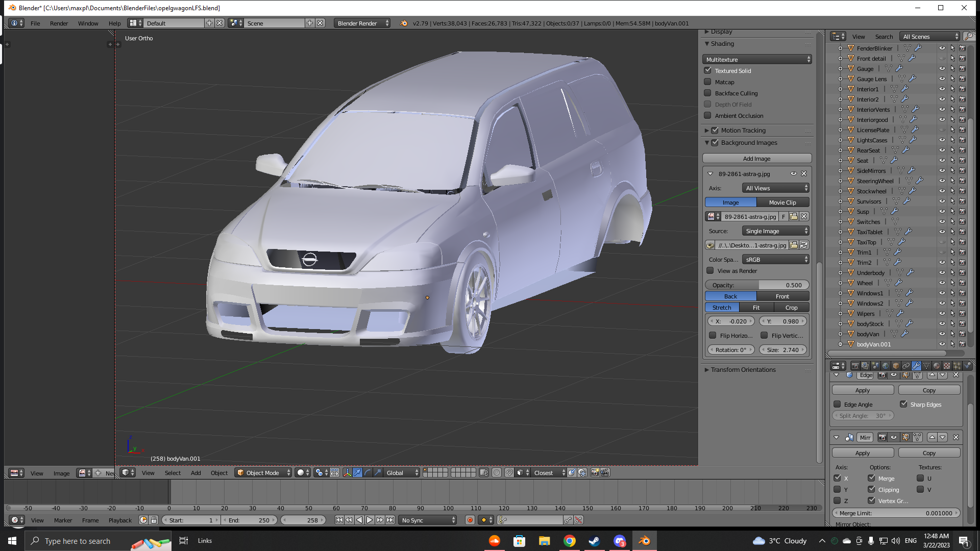The width and height of the screenshot is (980, 551).
Task: Open the Object Mode selector dropdown
Action: (263, 473)
